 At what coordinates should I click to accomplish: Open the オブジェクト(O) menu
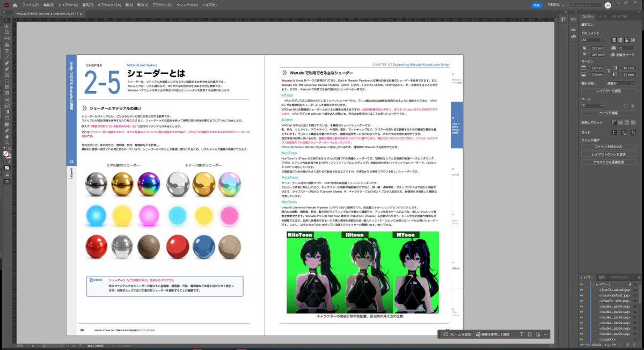pos(109,5)
